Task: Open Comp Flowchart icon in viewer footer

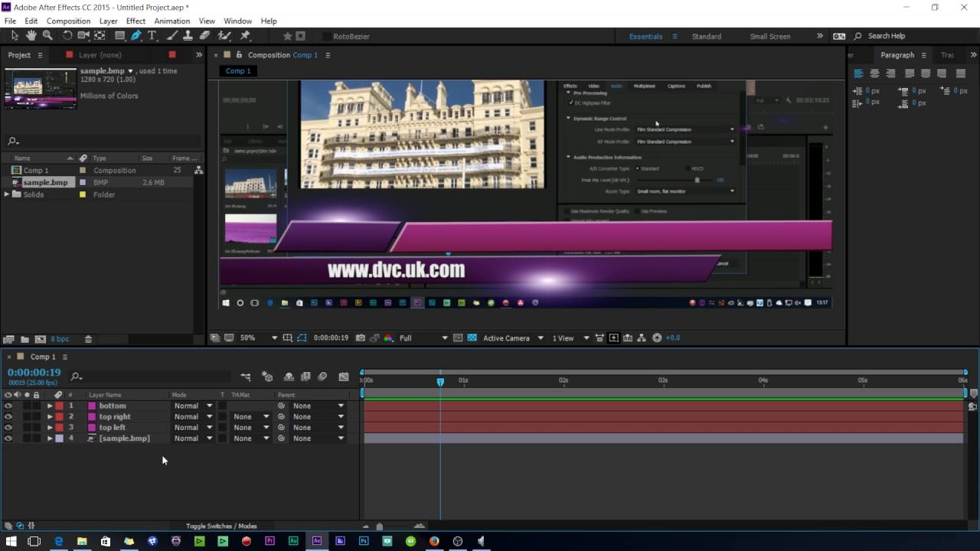Action: coord(642,337)
